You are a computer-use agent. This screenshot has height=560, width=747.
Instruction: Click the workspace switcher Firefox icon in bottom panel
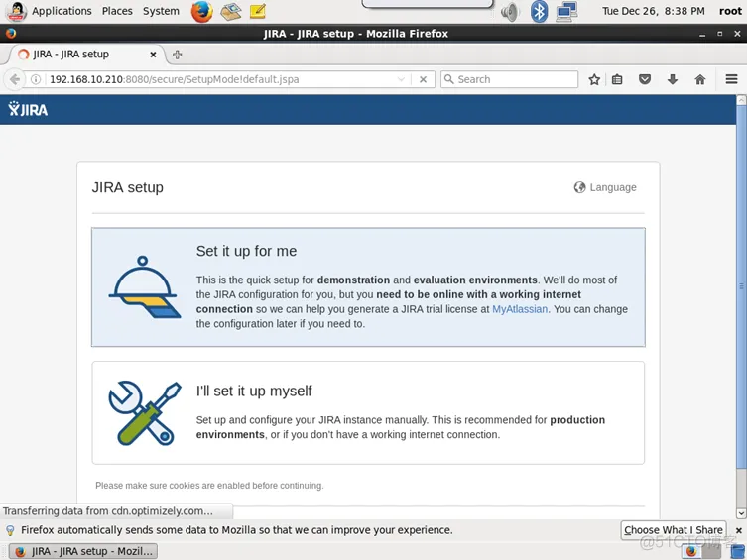691,551
